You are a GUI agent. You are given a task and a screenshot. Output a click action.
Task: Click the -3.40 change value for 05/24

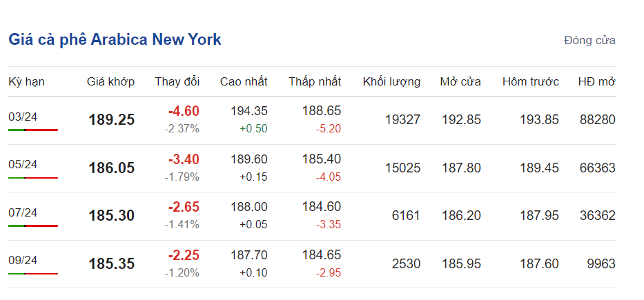[184, 159]
